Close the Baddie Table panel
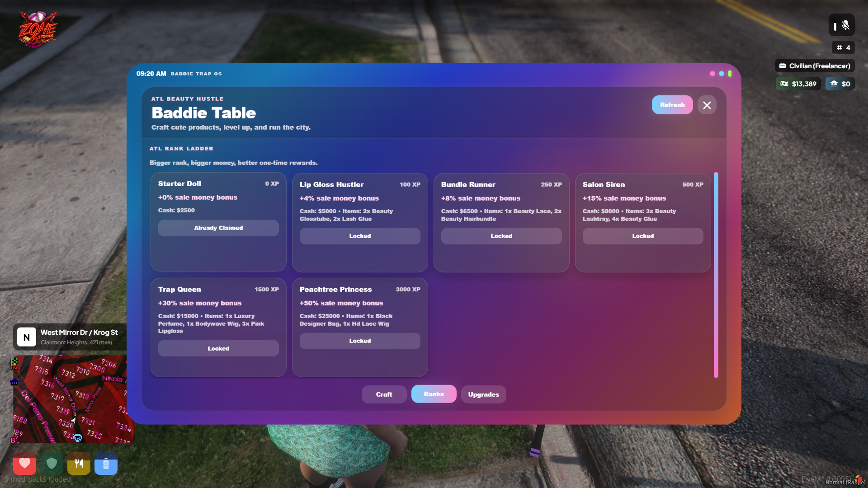The image size is (868, 488). (x=707, y=105)
